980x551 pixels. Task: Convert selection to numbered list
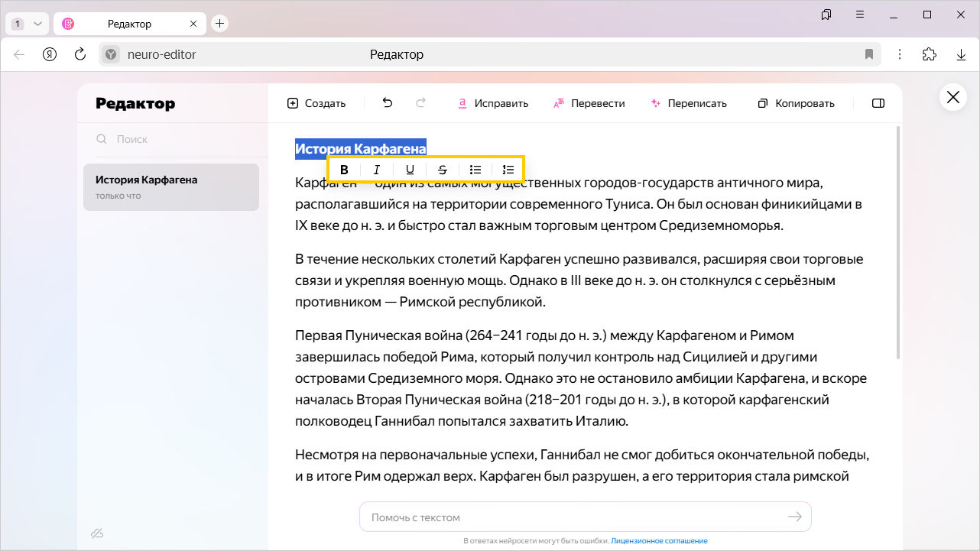(508, 170)
